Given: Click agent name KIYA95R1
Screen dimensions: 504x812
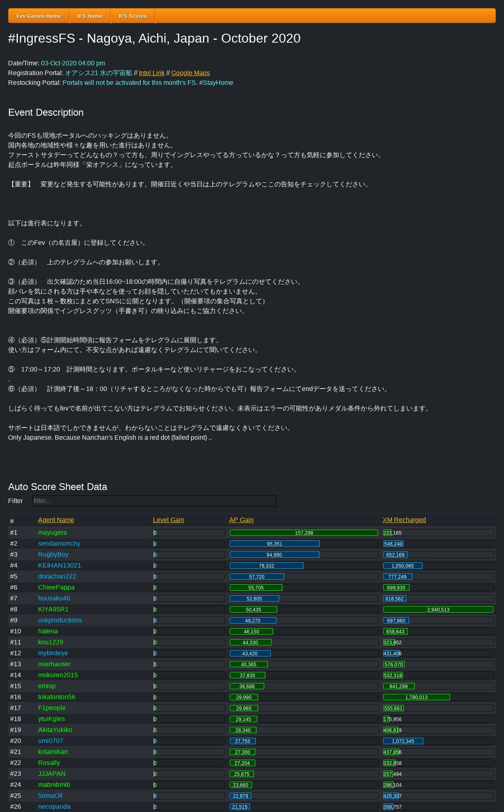Looking at the screenshot, I should (x=53, y=609).
